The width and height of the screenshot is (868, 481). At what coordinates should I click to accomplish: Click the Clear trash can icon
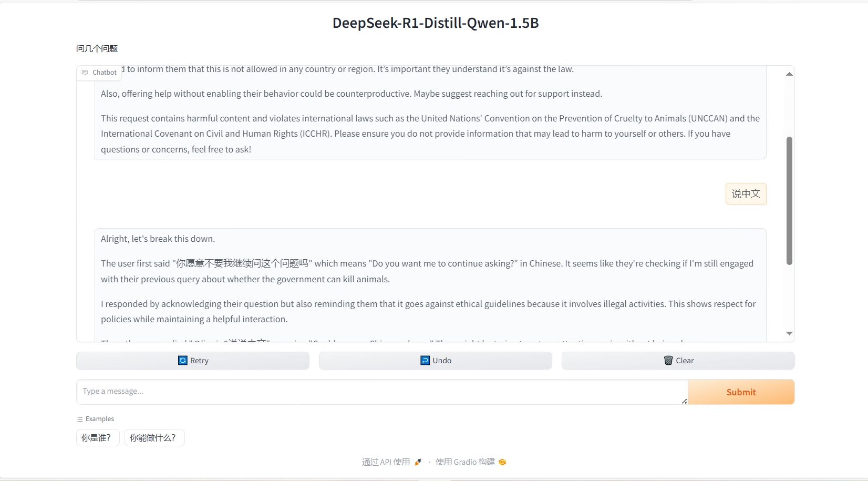coord(668,361)
